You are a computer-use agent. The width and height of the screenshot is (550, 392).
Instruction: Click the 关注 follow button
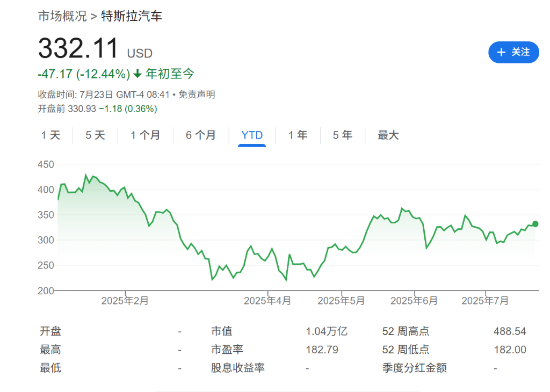(x=513, y=52)
